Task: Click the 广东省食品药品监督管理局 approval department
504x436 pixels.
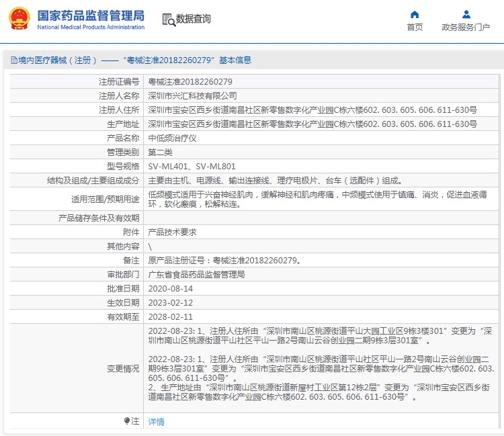Action: (196, 274)
